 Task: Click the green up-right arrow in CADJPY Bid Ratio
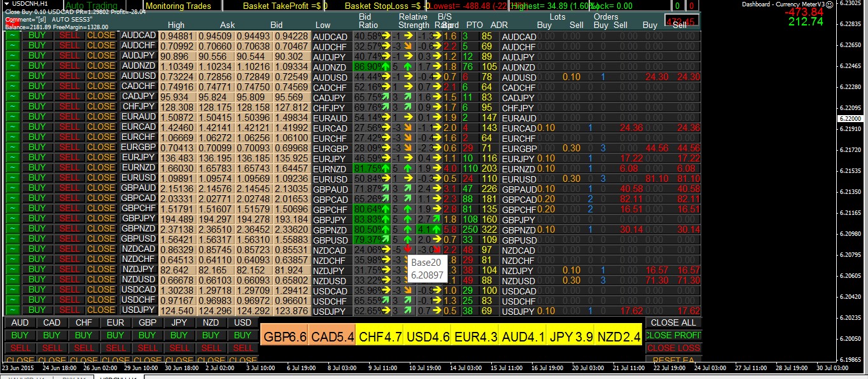pos(386,97)
